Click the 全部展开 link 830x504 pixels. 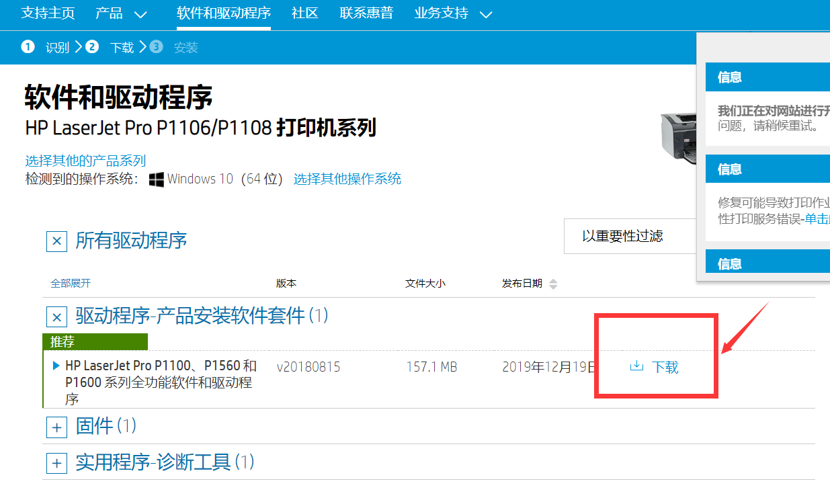tap(71, 284)
